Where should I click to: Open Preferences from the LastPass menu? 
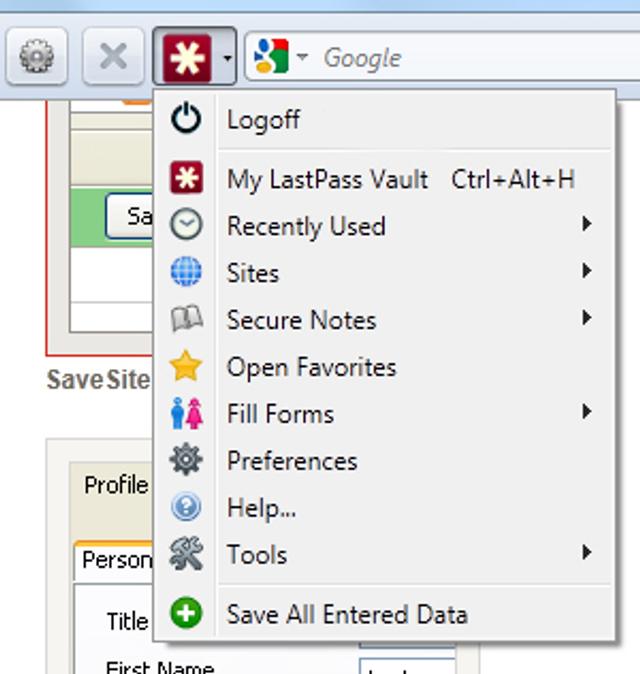[x=292, y=461]
